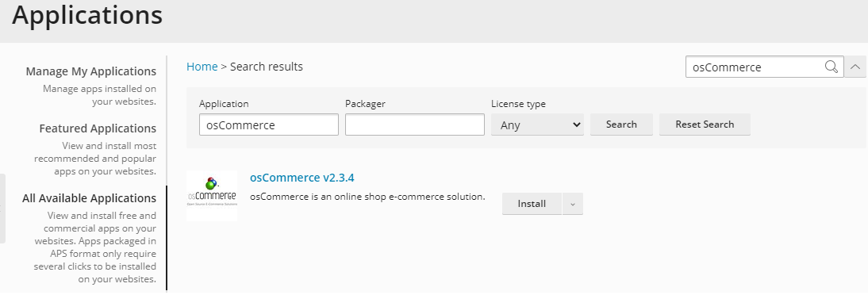This screenshot has width=868, height=295.
Task: Click the 'Manage apps installed on your websites' text
Action: [x=99, y=95]
